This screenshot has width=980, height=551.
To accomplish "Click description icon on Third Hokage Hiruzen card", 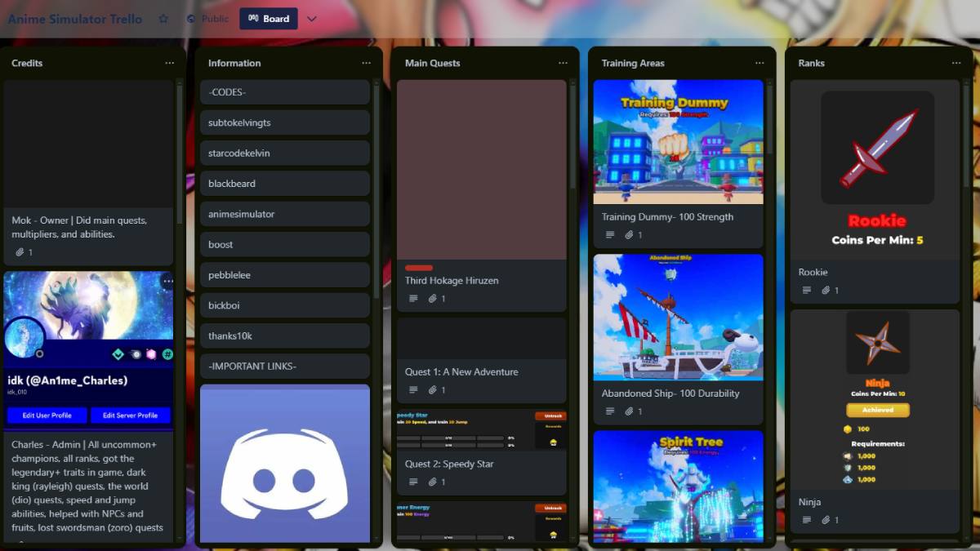I will click(413, 299).
